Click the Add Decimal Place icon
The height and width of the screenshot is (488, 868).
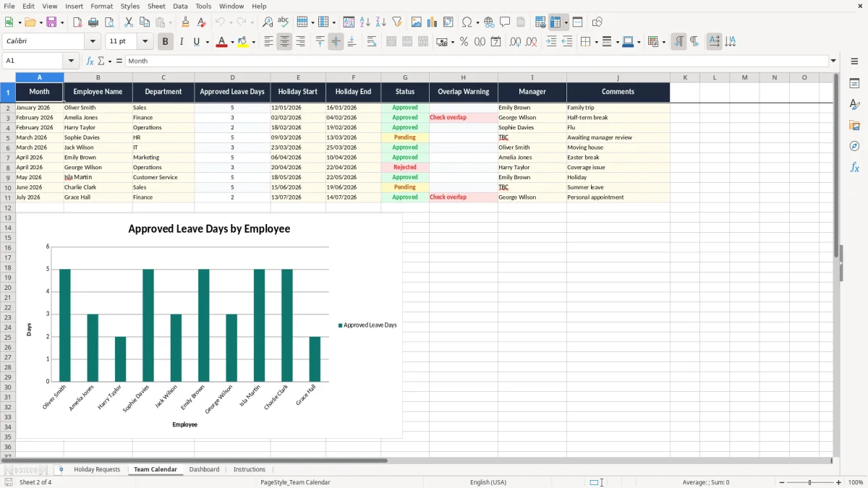(516, 42)
